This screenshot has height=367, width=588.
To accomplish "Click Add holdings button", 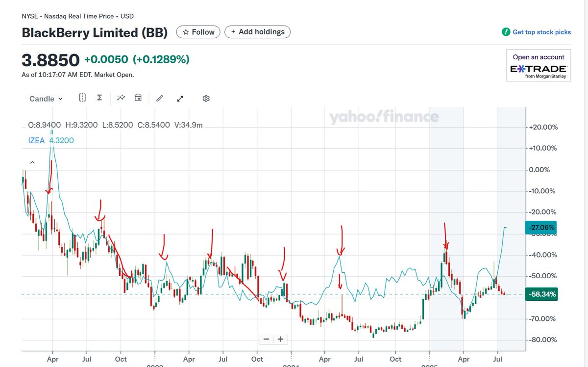I will point(258,32).
